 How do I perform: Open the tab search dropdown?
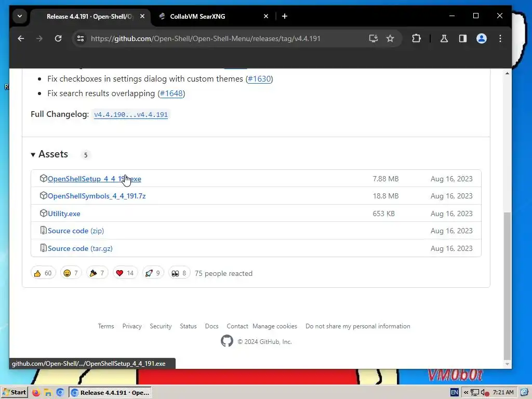(20, 16)
